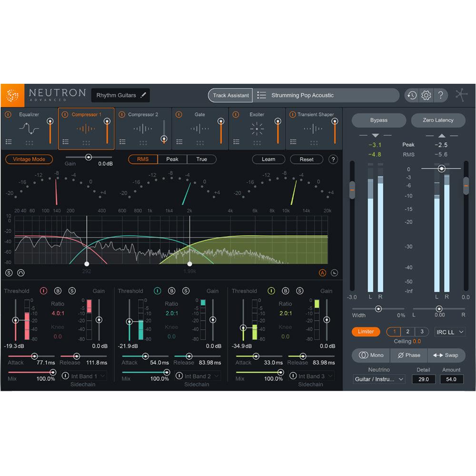Screen dimensions: 476x476
Task: Select the Transient Shaper module icon
Action: (x=313, y=129)
